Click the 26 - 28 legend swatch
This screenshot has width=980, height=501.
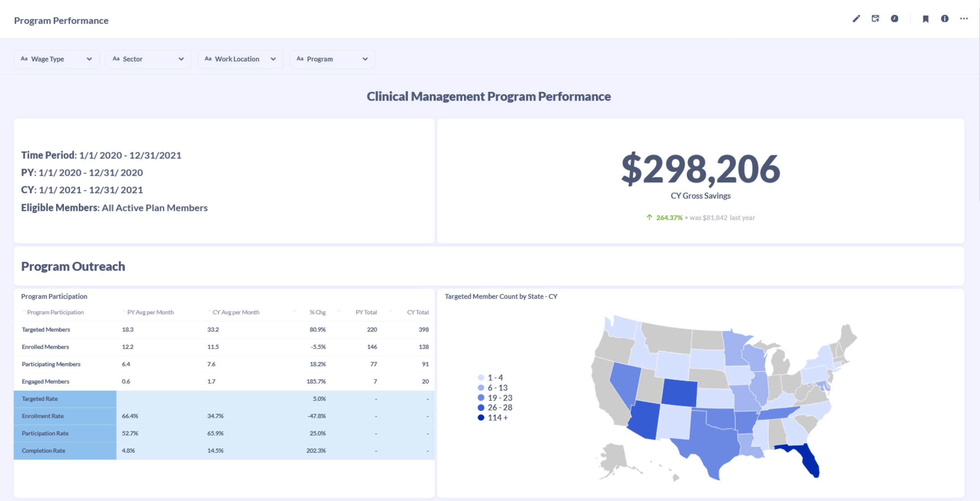coord(481,407)
